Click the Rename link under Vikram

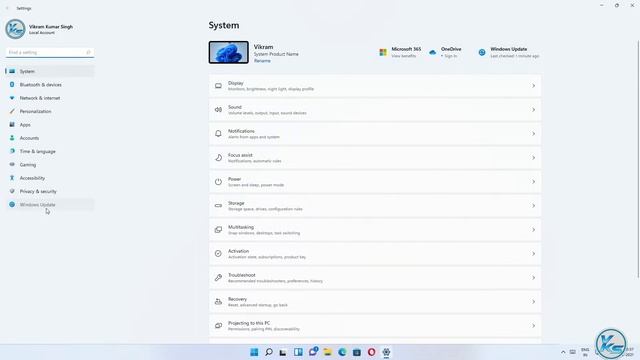click(x=262, y=61)
